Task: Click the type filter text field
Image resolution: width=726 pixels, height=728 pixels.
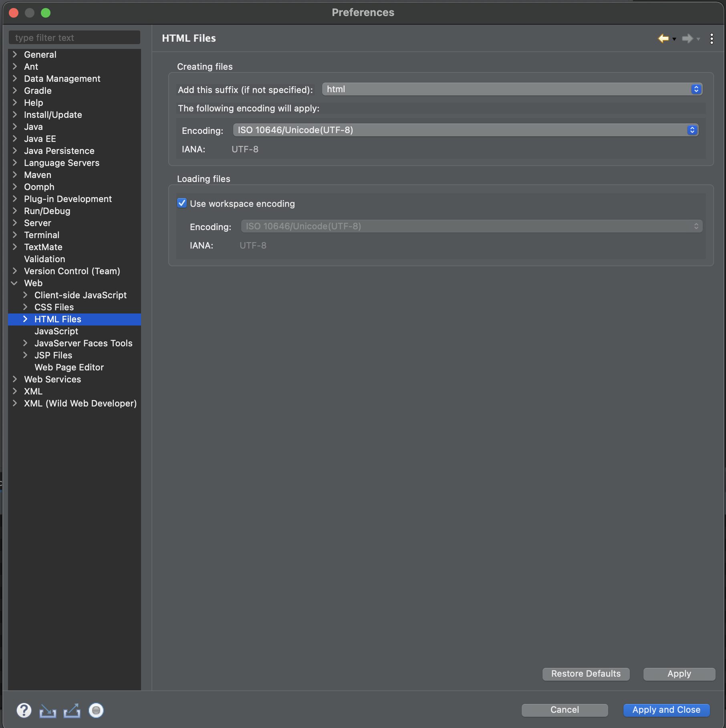Action: pyautogui.click(x=75, y=38)
